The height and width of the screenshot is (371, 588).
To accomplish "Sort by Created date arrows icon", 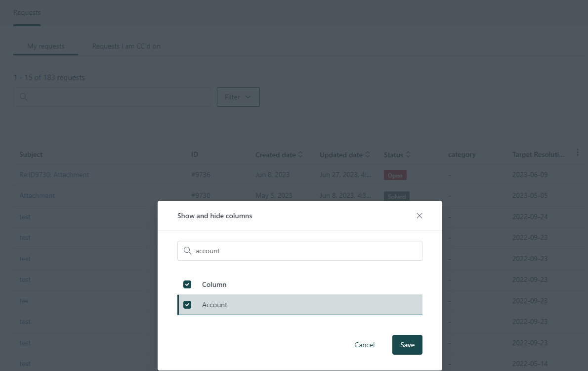I will [300, 155].
